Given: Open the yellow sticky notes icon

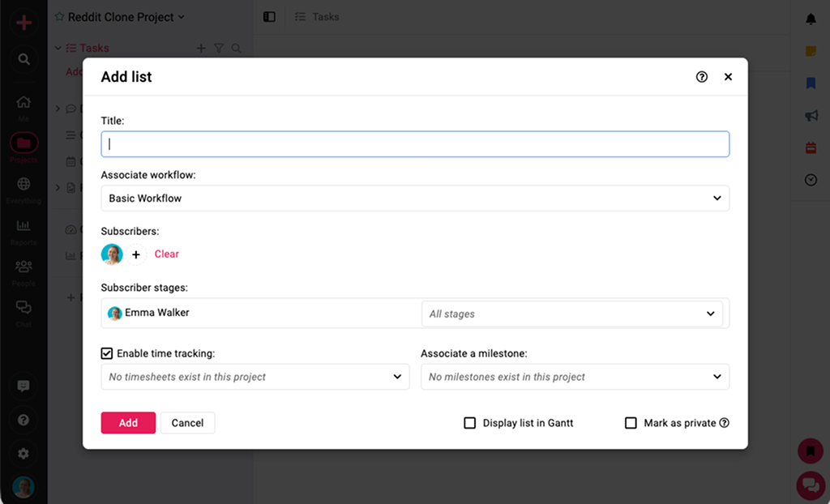Looking at the screenshot, I should [x=811, y=51].
